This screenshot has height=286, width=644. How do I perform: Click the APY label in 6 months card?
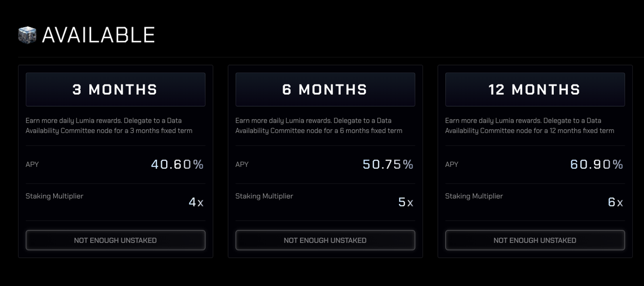click(x=242, y=164)
